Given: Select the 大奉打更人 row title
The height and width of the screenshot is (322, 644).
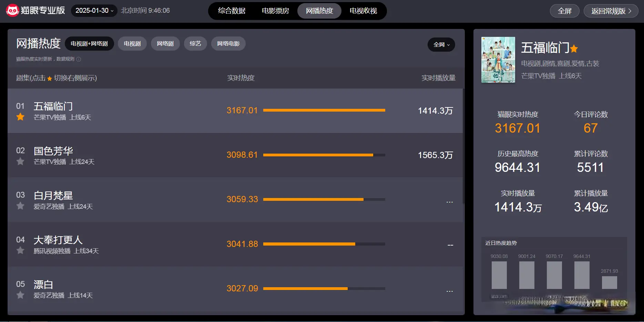Looking at the screenshot, I should tap(58, 240).
